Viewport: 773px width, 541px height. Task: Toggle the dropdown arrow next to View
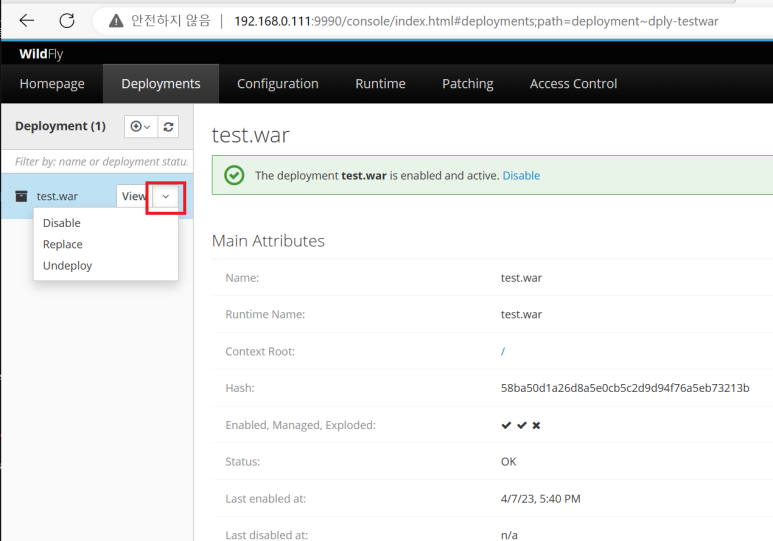(x=166, y=196)
